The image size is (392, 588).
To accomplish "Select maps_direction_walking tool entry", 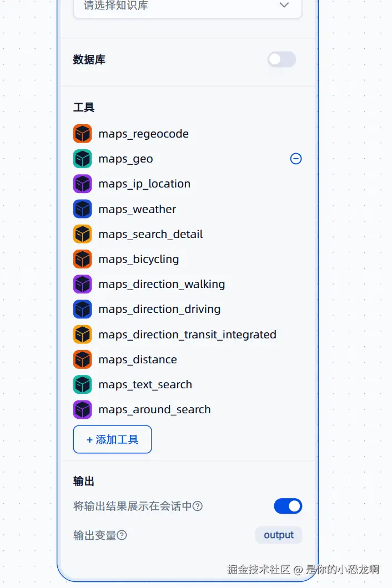I will click(162, 284).
